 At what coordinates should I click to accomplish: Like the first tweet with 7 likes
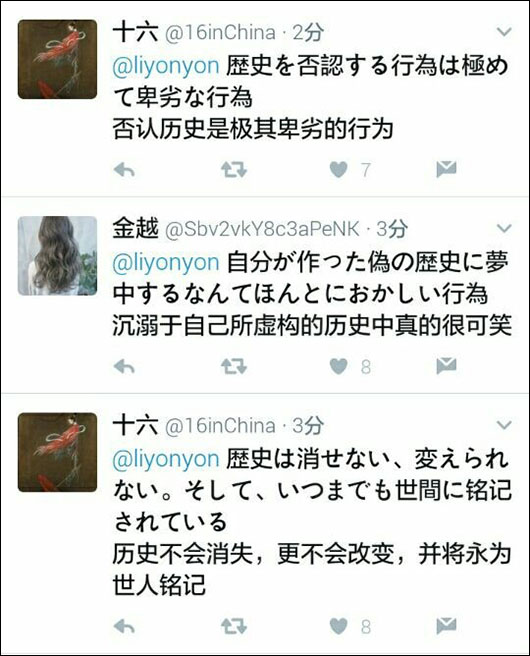click(338, 169)
